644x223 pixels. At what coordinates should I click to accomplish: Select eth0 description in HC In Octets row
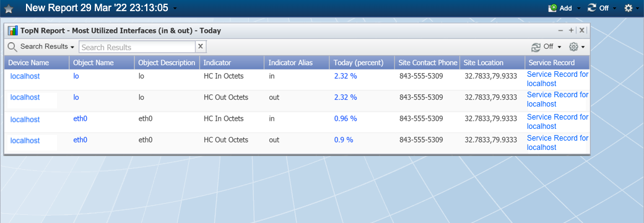click(146, 119)
